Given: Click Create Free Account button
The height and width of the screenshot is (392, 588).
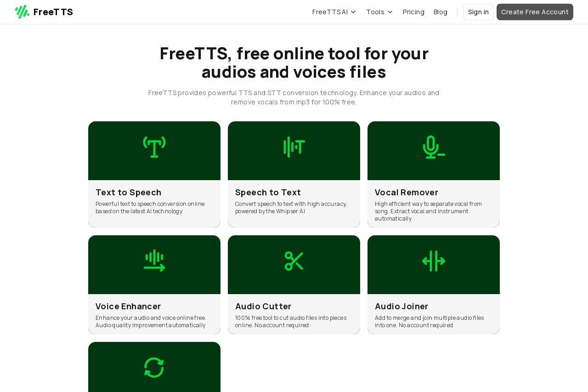Looking at the screenshot, I should pos(535,12).
